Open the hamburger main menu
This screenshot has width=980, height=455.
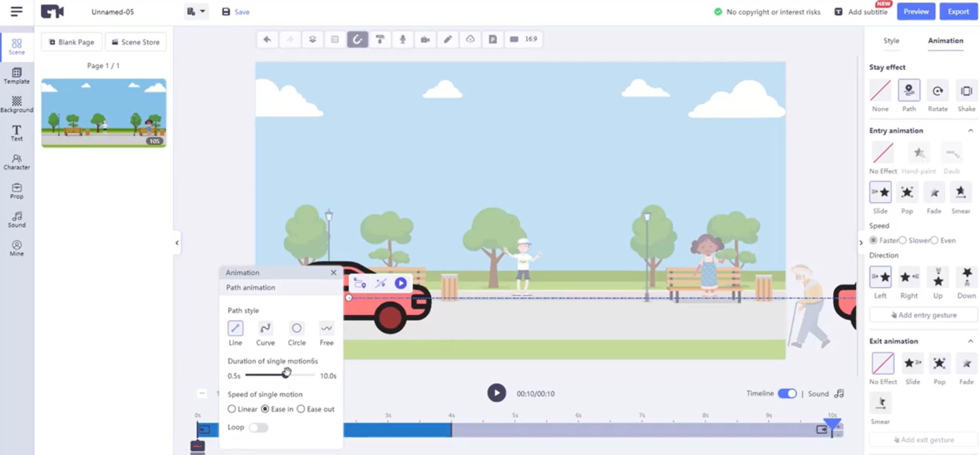tap(17, 12)
